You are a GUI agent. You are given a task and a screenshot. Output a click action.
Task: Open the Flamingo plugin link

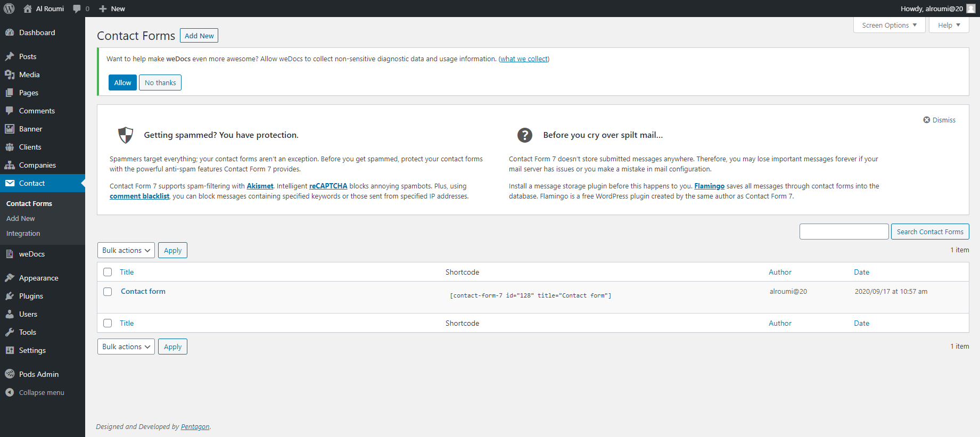click(x=709, y=186)
